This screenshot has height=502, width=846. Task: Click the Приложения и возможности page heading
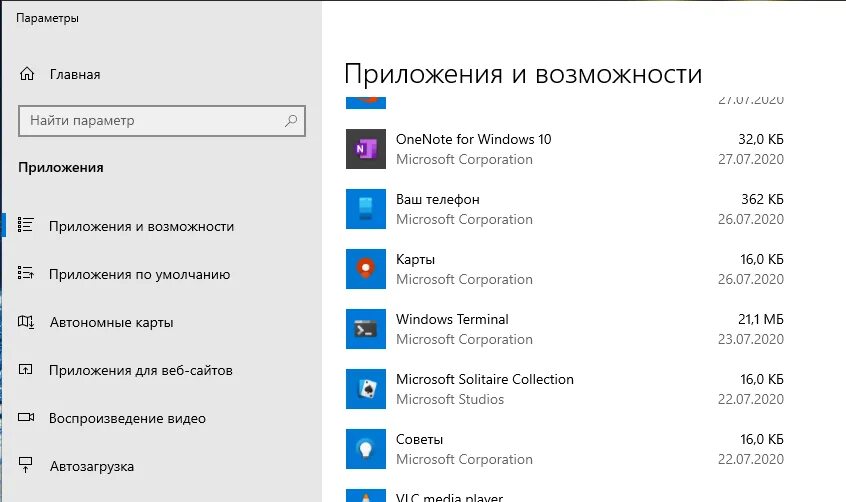pos(523,74)
